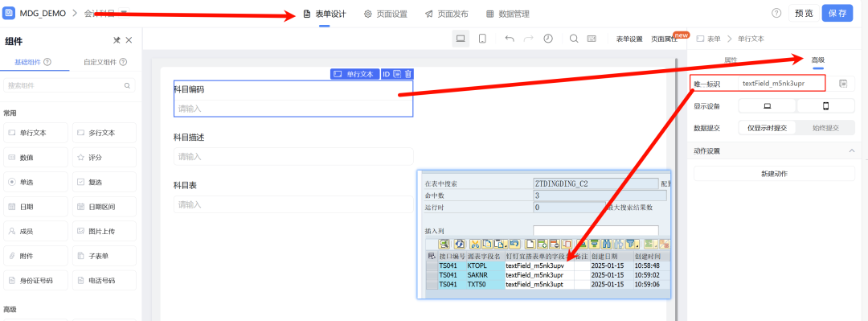The height and width of the screenshot is (321, 868).
Task: Click the 科目编码 input field
Action: pyautogui.click(x=293, y=108)
